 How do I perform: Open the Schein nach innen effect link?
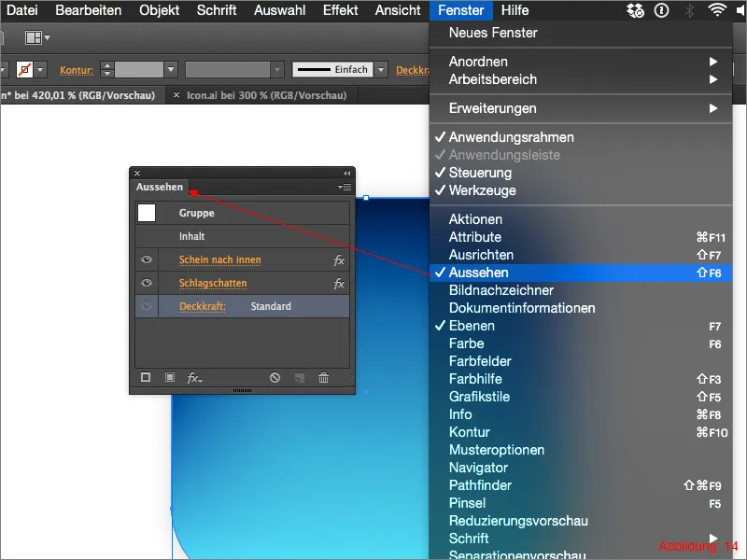pos(220,260)
